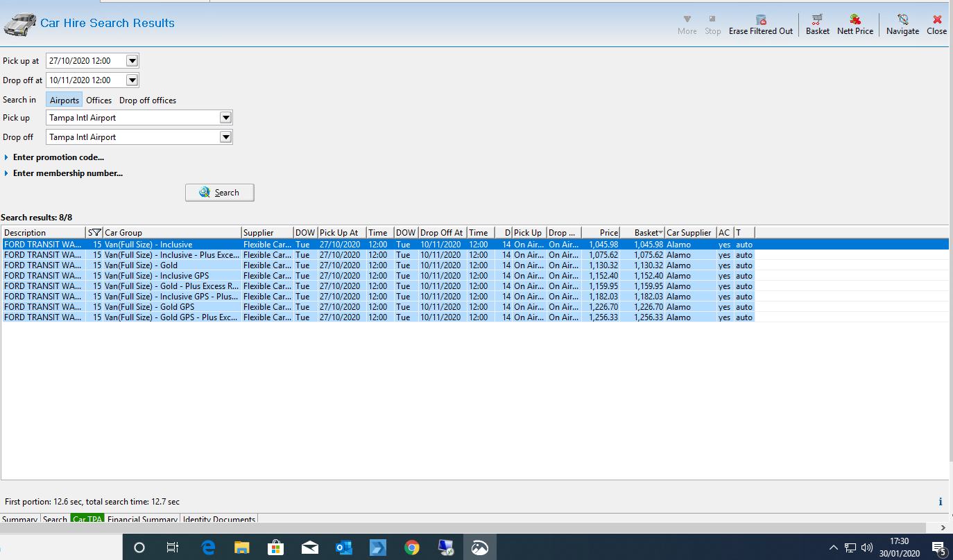Select the Van(Full Size) - Gold - Plus Excess row
The width and height of the screenshot is (953, 560).
coord(475,286)
